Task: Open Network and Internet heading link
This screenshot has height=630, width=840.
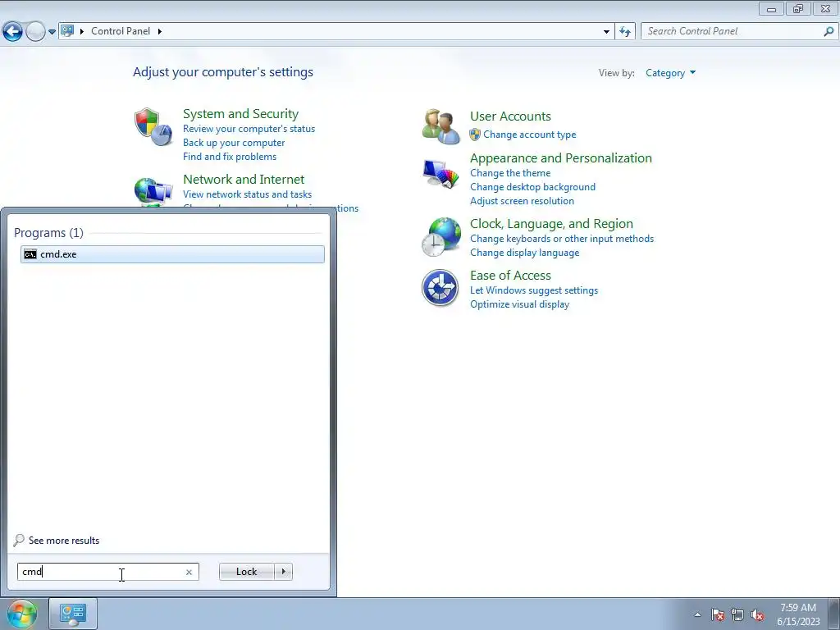Action: [244, 179]
